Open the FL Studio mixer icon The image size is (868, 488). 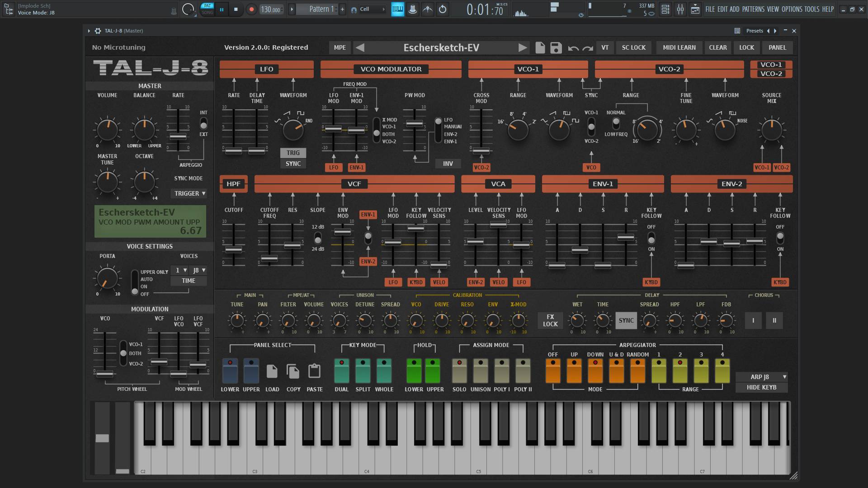[x=680, y=9]
